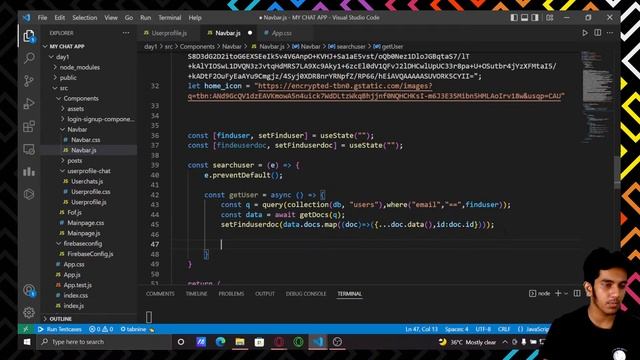Switch to OUTPUT panel tab
This screenshot has height=360, width=640.
tap(265, 293)
